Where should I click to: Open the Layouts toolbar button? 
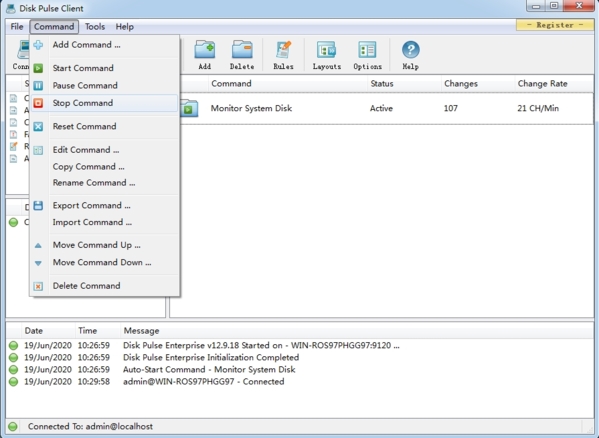tap(327, 55)
